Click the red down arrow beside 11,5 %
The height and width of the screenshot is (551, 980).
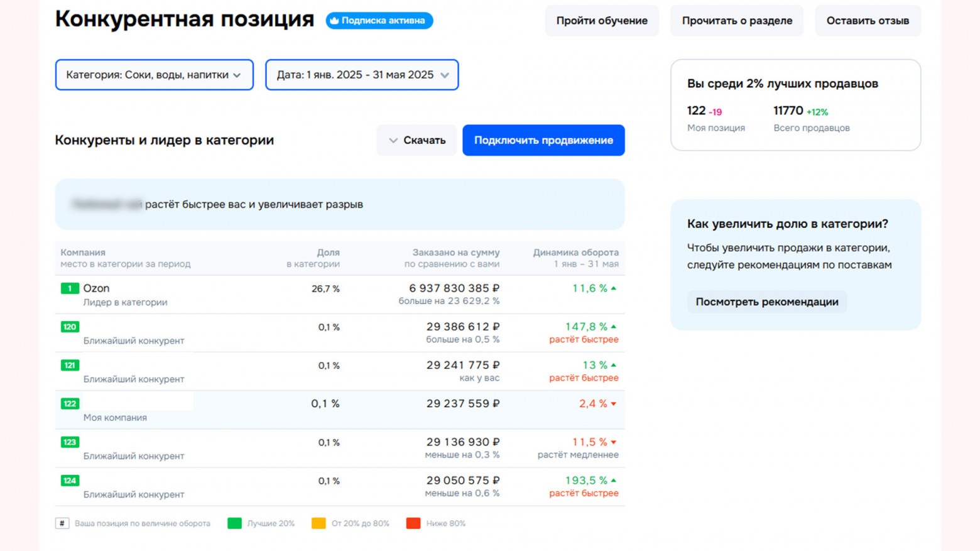614,442
